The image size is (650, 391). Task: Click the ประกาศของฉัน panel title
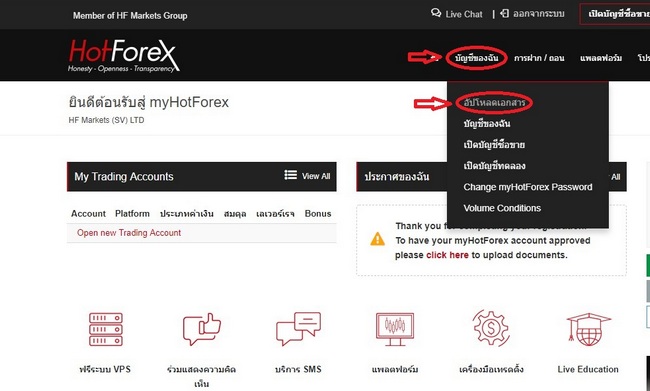tap(397, 177)
